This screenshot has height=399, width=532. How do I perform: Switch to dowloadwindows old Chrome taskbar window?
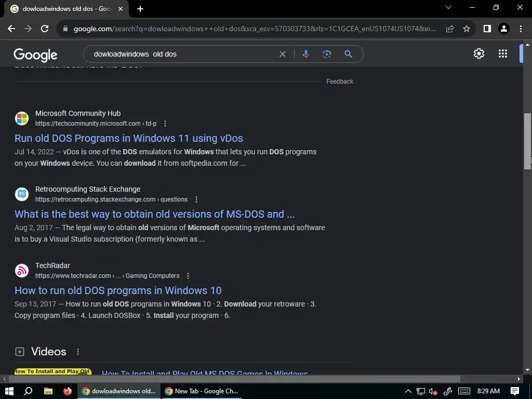pyautogui.click(x=119, y=391)
